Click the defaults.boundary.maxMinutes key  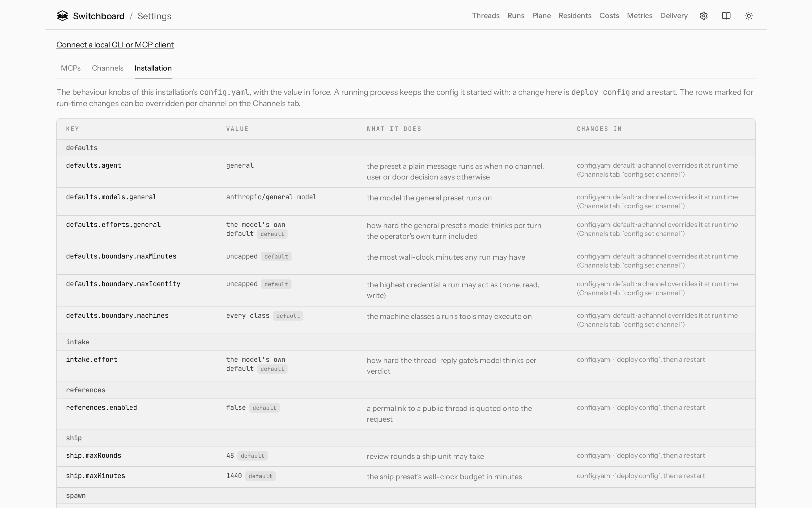(121, 256)
